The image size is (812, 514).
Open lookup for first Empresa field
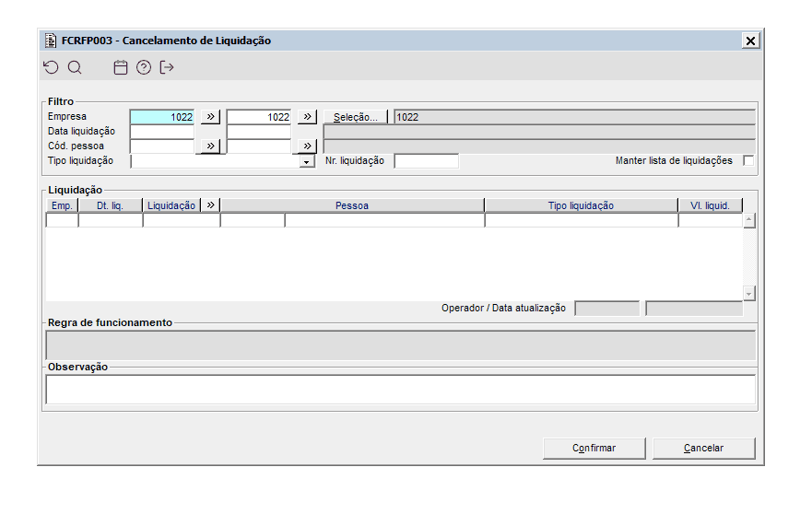tap(210, 116)
